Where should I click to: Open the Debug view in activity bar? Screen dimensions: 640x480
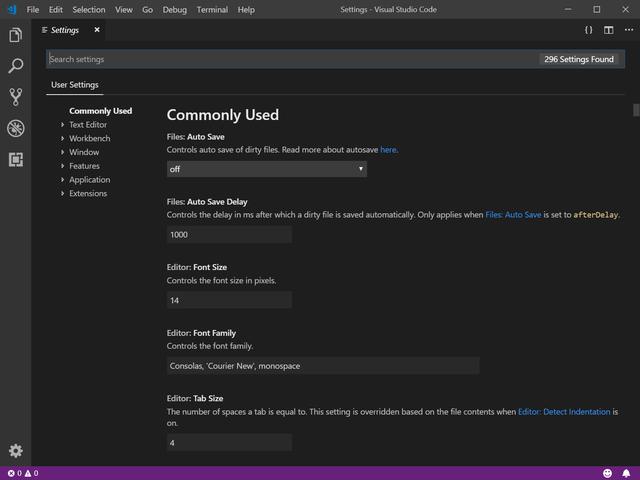point(16,128)
